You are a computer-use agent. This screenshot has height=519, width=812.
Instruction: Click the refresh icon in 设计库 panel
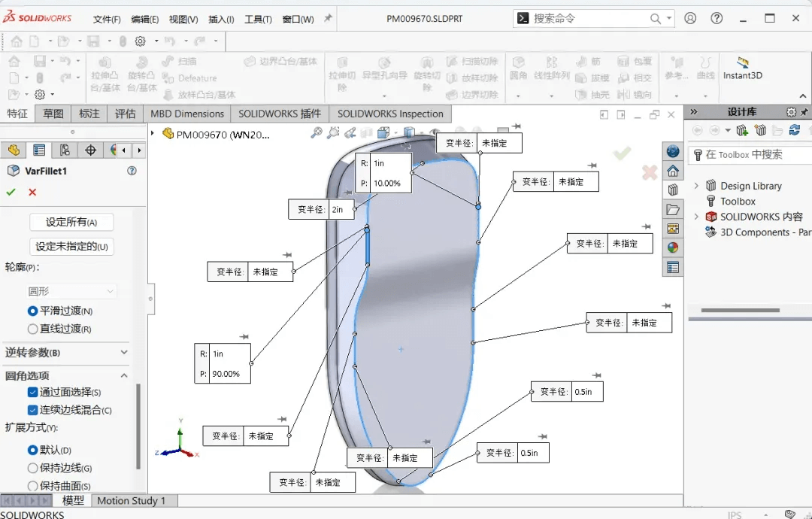[795, 130]
